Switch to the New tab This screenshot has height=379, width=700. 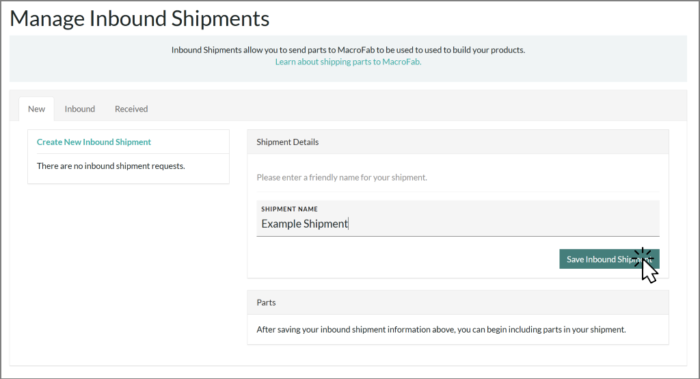point(36,109)
